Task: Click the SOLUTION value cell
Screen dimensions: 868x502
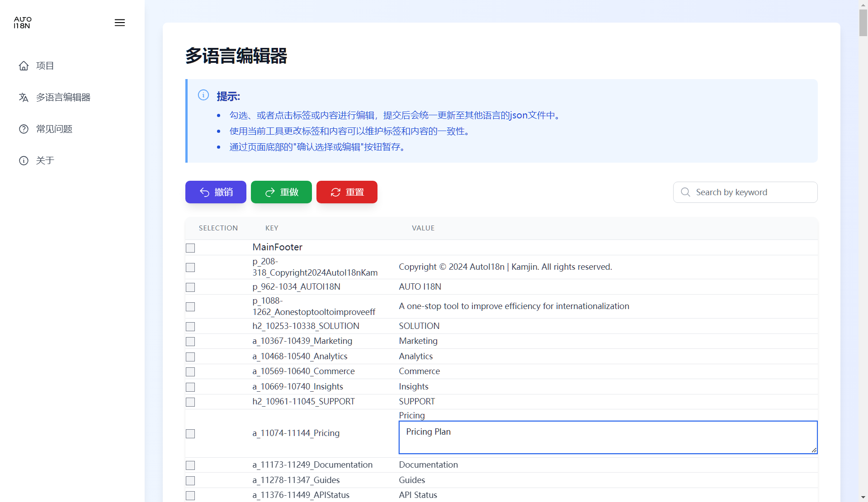Action: coord(419,326)
